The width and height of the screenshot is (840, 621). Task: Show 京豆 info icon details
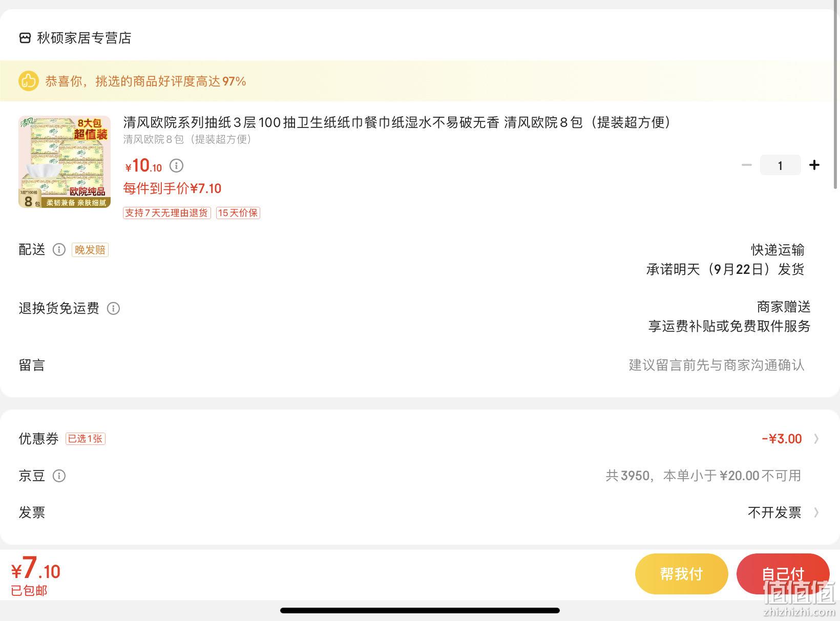pos(59,476)
